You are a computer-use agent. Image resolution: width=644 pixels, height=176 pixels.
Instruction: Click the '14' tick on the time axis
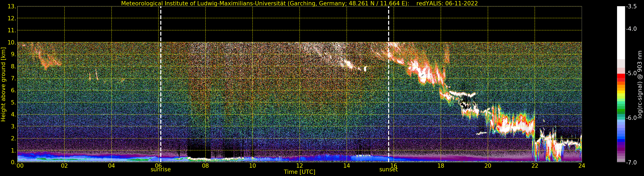point(347,166)
